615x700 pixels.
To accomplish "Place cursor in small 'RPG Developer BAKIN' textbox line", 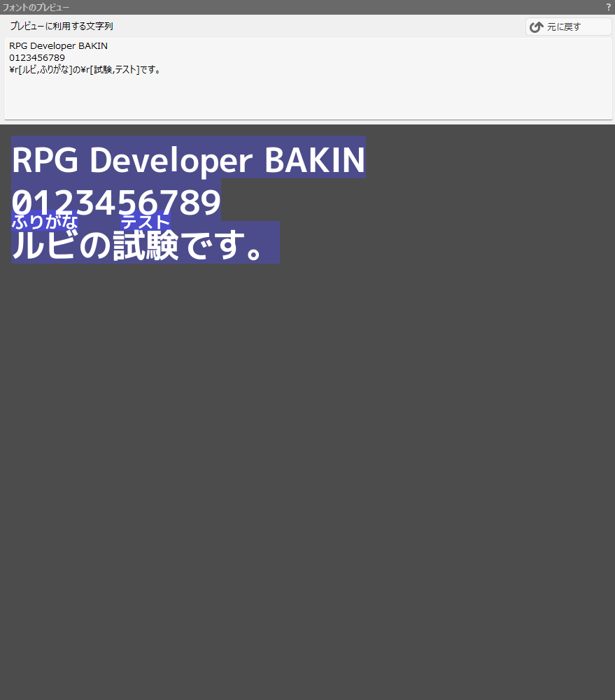I will [x=58, y=46].
